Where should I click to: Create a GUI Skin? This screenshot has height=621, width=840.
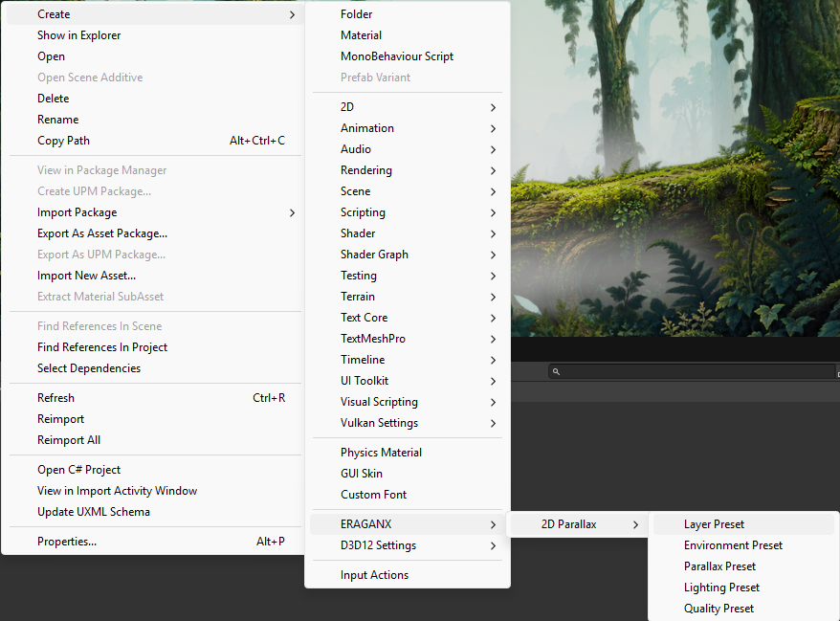coord(408,474)
